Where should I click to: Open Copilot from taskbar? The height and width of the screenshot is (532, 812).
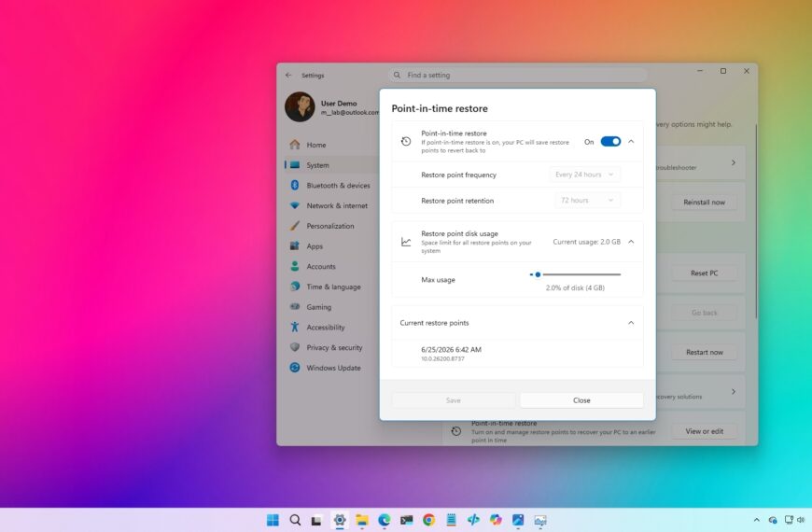[x=496, y=520]
